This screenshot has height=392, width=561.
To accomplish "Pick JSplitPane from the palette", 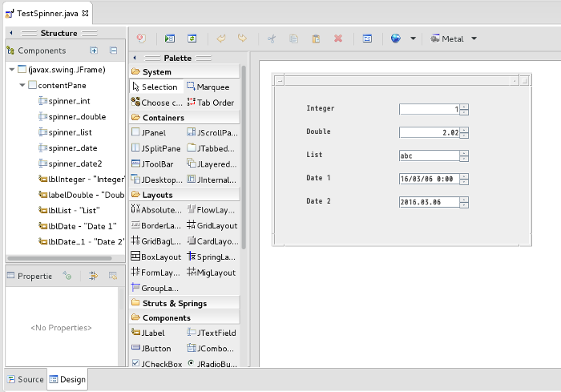I will [156, 148].
